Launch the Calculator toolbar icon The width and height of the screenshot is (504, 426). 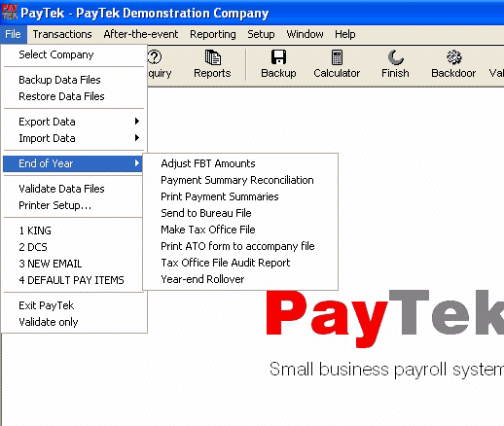pos(337,57)
